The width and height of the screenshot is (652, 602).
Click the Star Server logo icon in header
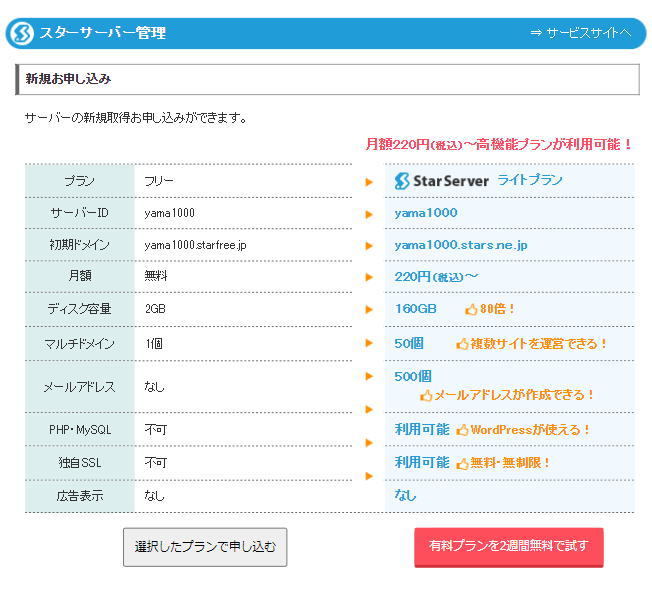pos(21,33)
